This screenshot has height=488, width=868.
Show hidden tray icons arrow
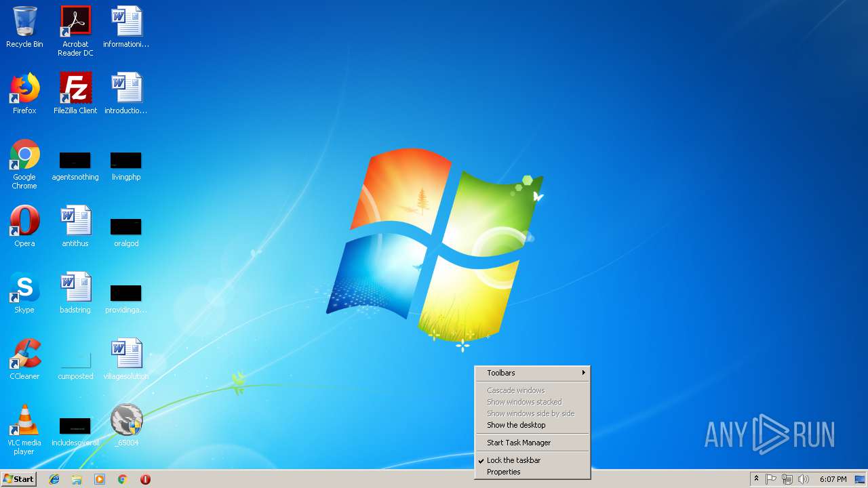pos(756,479)
